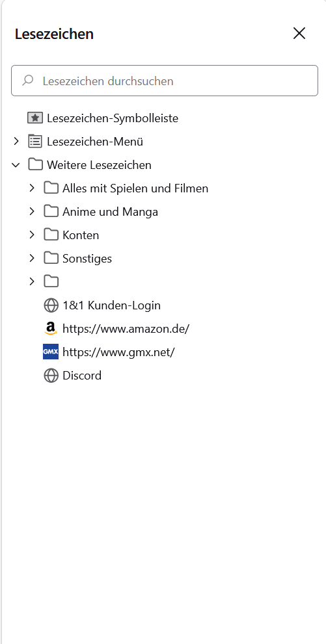Image resolution: width=326 pixels, height=644 pixels.
Task: Click the folder icon of Weitere Lesezeichen
Action: (35, 165)
